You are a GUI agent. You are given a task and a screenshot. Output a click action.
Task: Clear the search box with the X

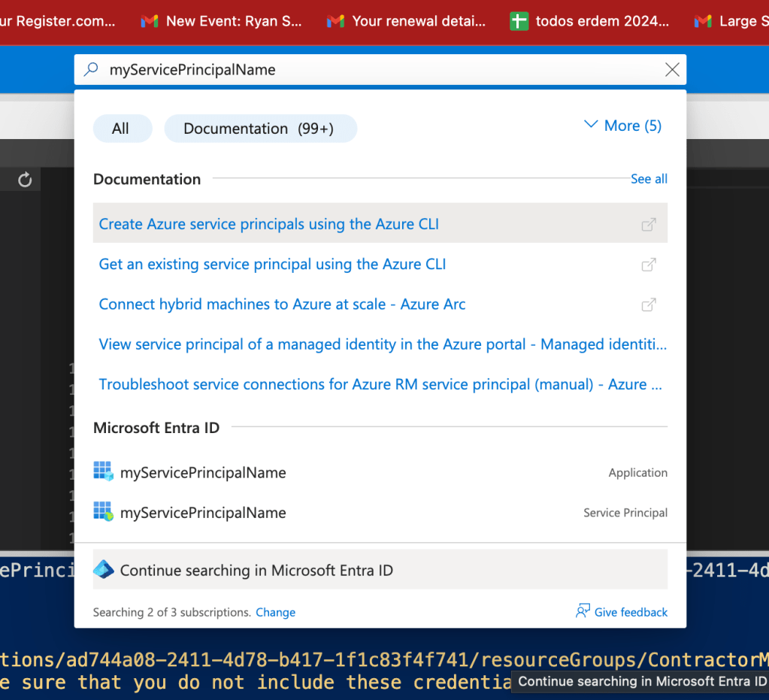[x=672, y=70]
